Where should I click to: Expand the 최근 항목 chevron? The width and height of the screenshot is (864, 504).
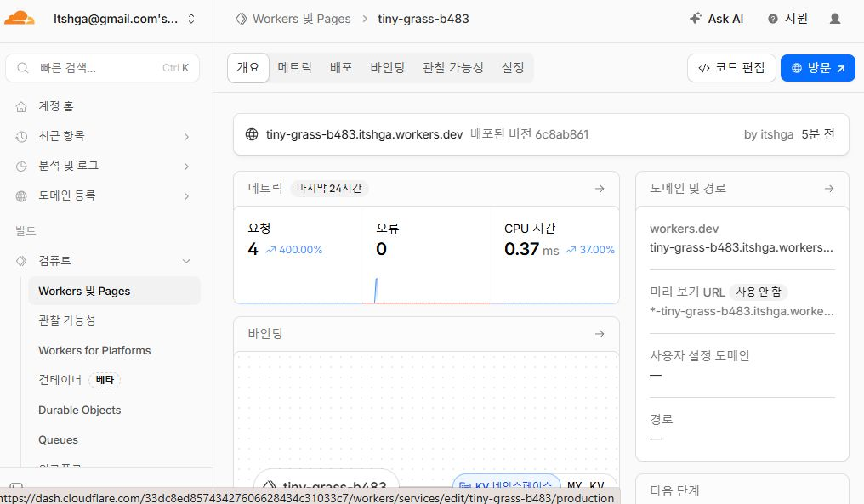[186, 137]
